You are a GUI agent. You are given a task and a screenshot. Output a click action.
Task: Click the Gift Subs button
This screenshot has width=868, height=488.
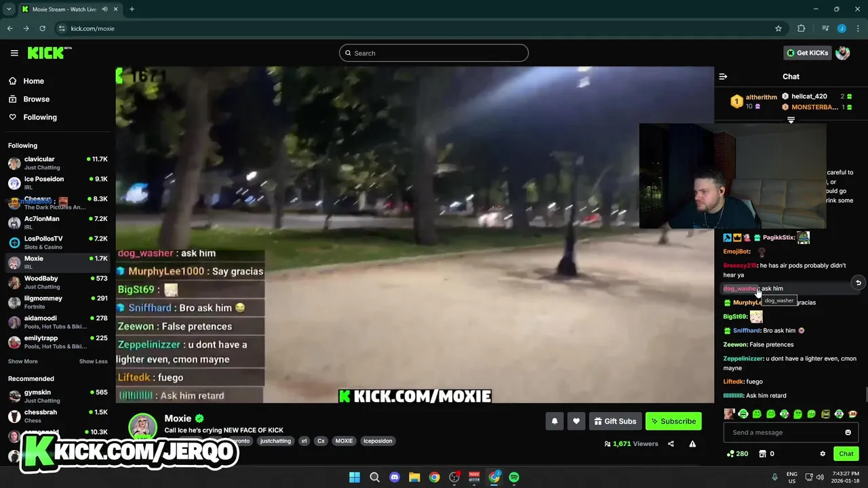click(x=615, y=421)
